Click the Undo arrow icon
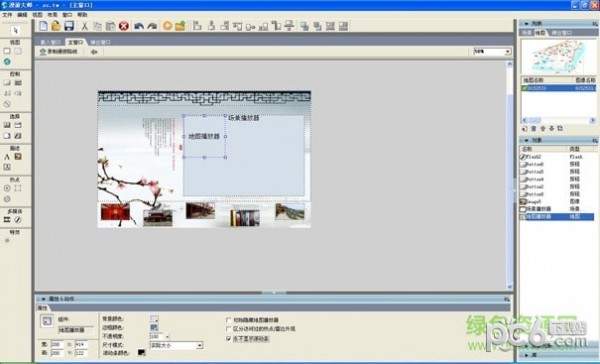Image resolution: width=600 pixels, height=364 pixels. (139, 26)
